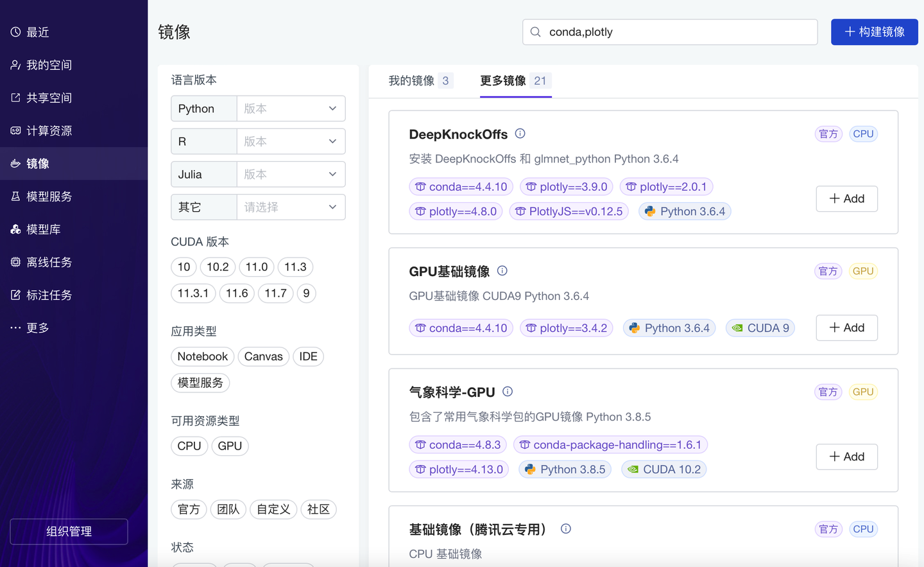
Task: Click package icon in conda-package-handling==1.6.1 tag
Action: (x=525, y=445)
